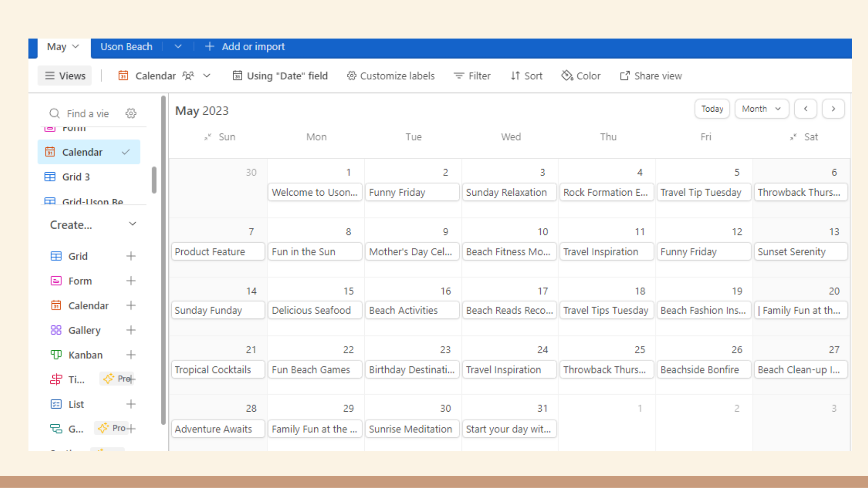Viewport: 868px width, 488px height.
Task: Click the view settings gear icon
Action: 131,113
